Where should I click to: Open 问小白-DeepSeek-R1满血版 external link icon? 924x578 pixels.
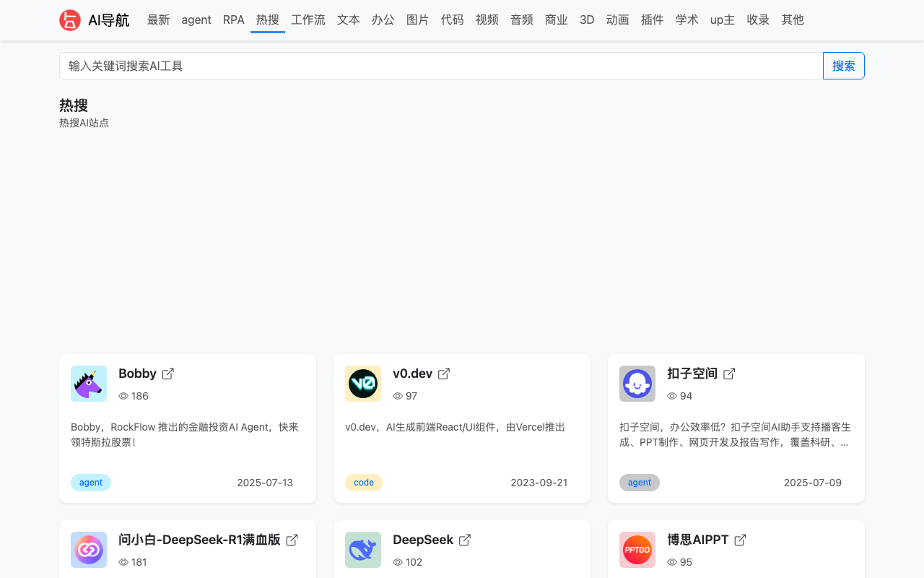[x=292, y=540]
